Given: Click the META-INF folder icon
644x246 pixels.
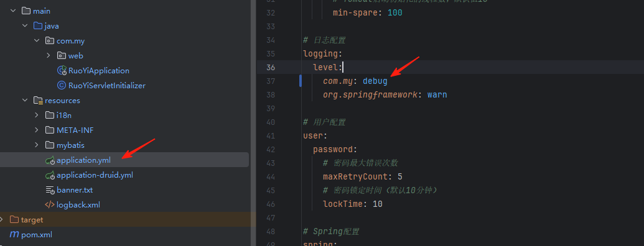Looking at the screenshot, I should coord(49,130).
